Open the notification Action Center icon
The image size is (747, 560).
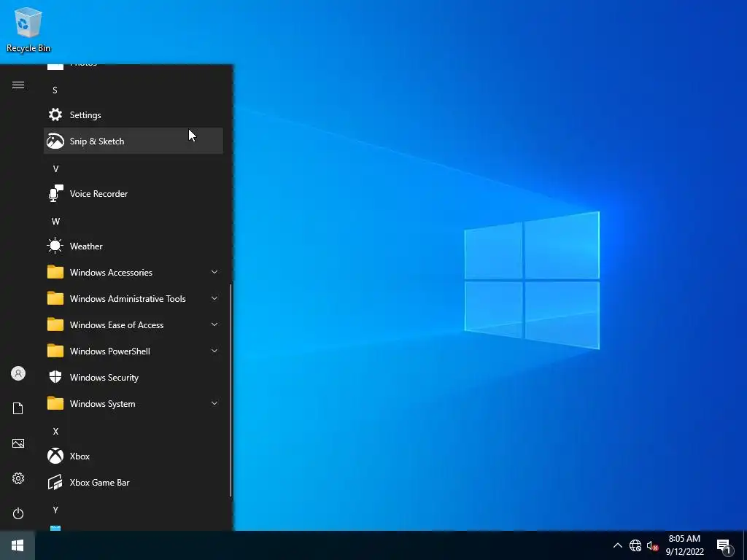click(724, 547)
